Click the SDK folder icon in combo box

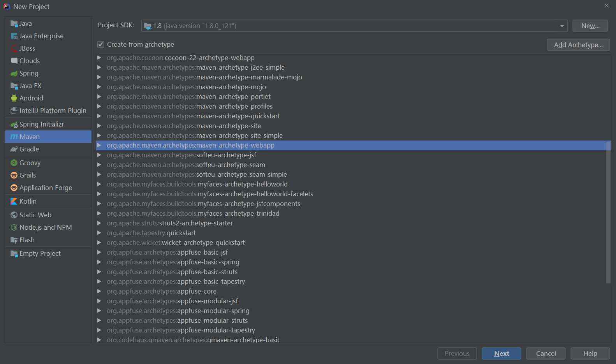[x=148, y=26]
